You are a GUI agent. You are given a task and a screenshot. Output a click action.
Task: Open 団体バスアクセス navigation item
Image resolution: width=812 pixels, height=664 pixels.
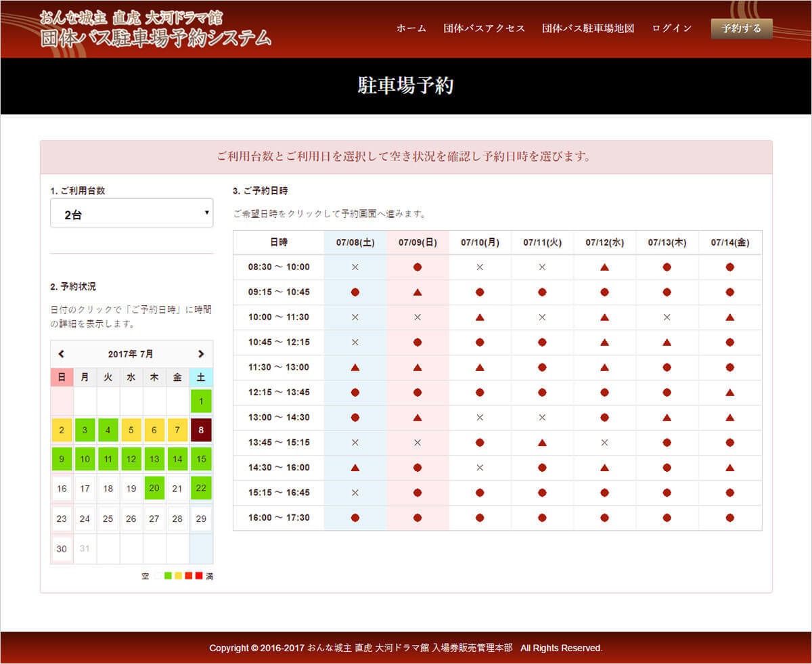484,28
